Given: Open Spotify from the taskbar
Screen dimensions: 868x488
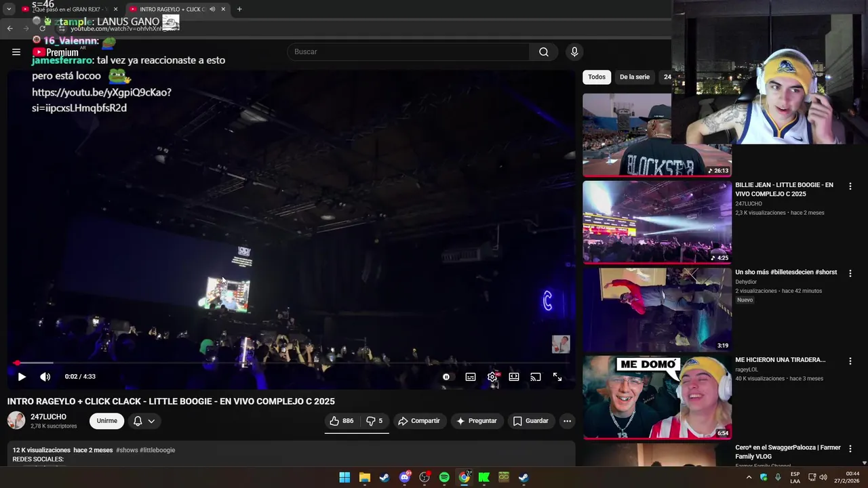Looking at the screenshot, I should [x=444, y=477].
